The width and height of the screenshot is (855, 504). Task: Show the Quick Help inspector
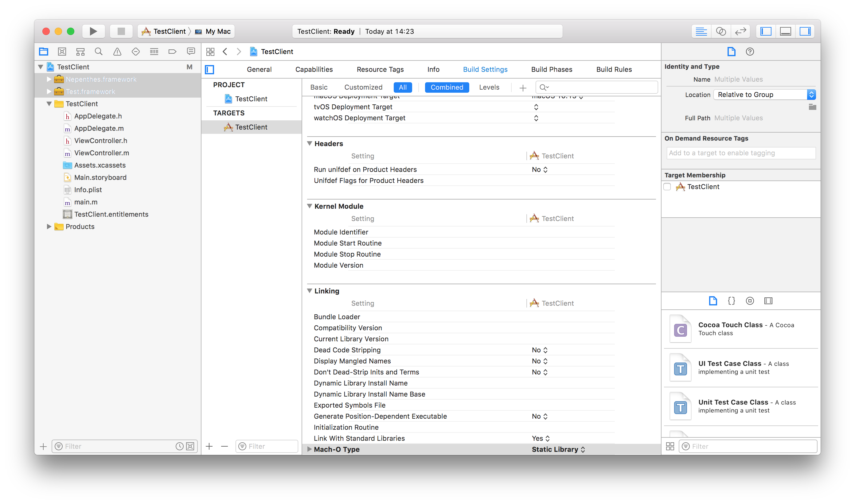click(x=750, y=52)
